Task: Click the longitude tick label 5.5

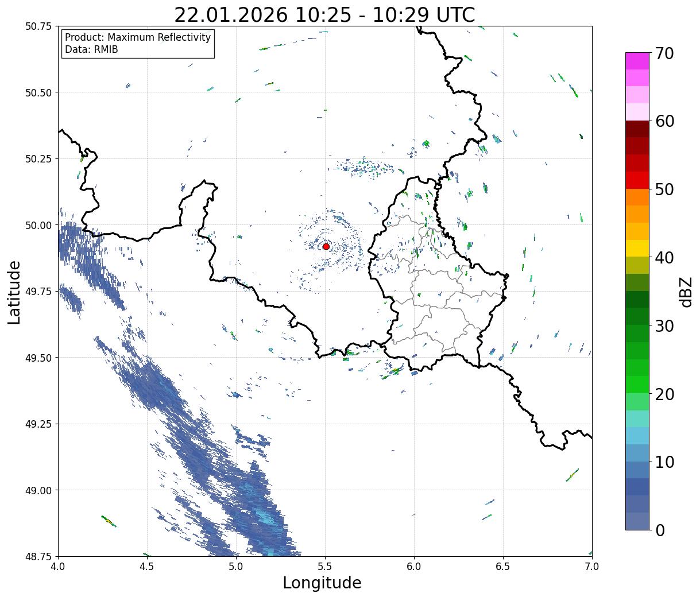Action: point(325,567)
